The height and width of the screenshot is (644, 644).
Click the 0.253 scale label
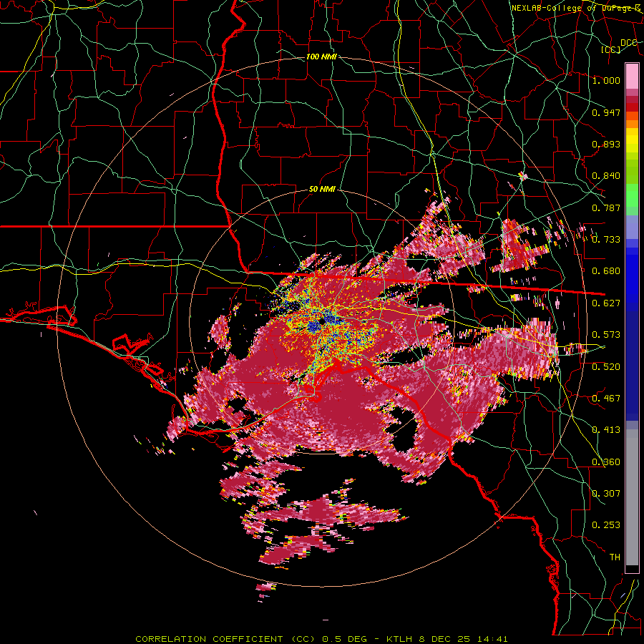click(x=606, y=525)
